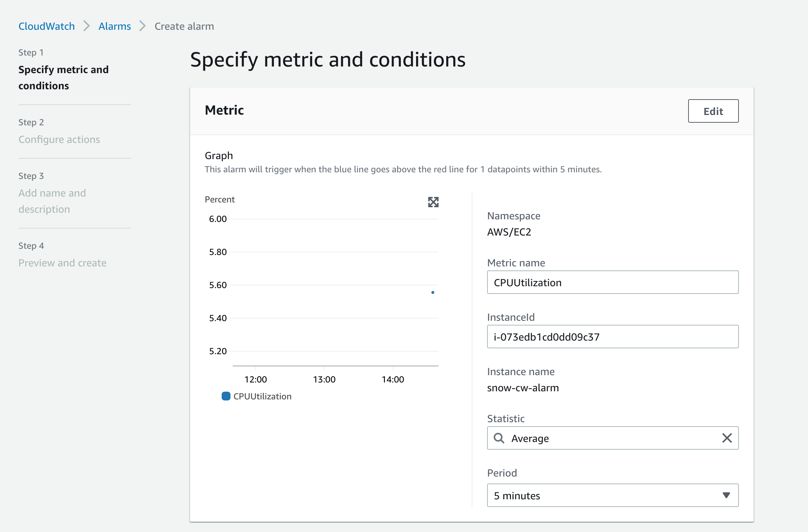Viewport: 808px width, 532px height.
Task: Navigate to CloudWatch via breadcrumb
Action: [46, 26]
